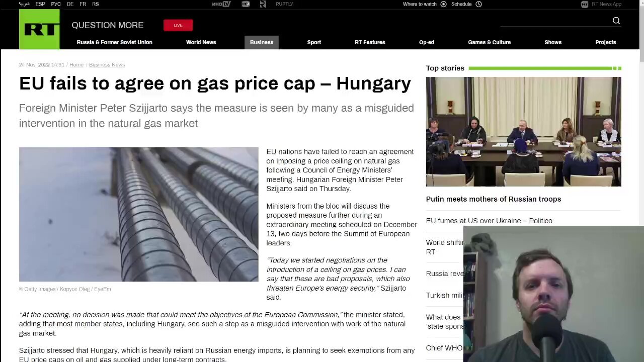Viewport: 644px width, 362px height.
Task: Click the gas pipes article image
Action: (x=138, y=214)
